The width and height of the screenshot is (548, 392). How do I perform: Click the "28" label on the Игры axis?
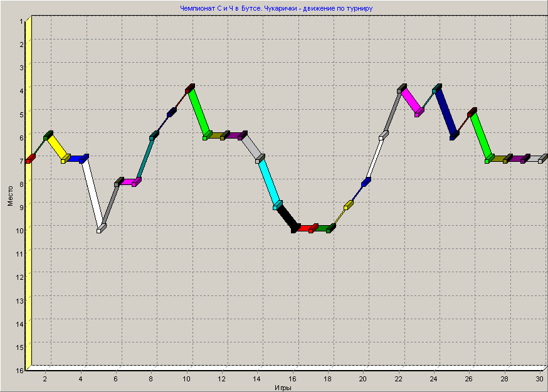point(504,379)
